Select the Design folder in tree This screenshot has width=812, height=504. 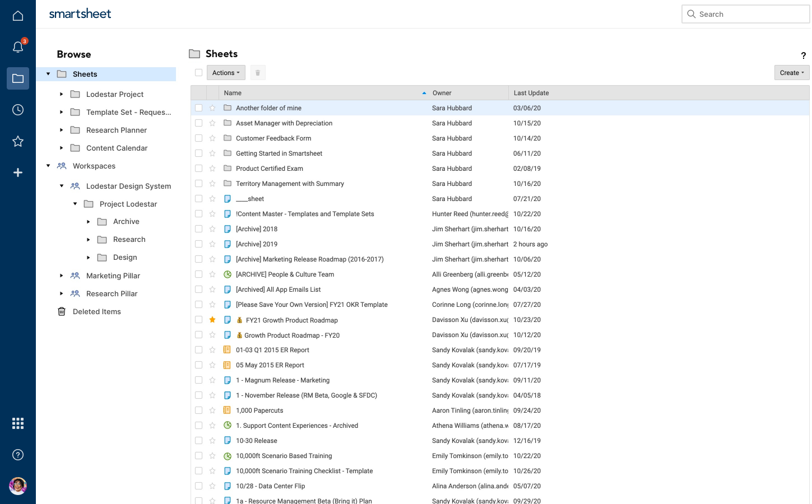tap(125, 258)
